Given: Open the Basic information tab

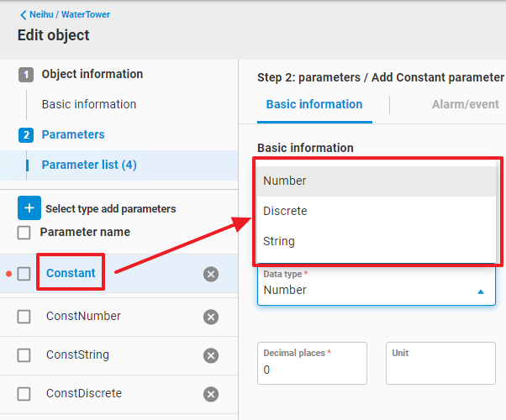Looking at the screenshot, I should point(314,104).
